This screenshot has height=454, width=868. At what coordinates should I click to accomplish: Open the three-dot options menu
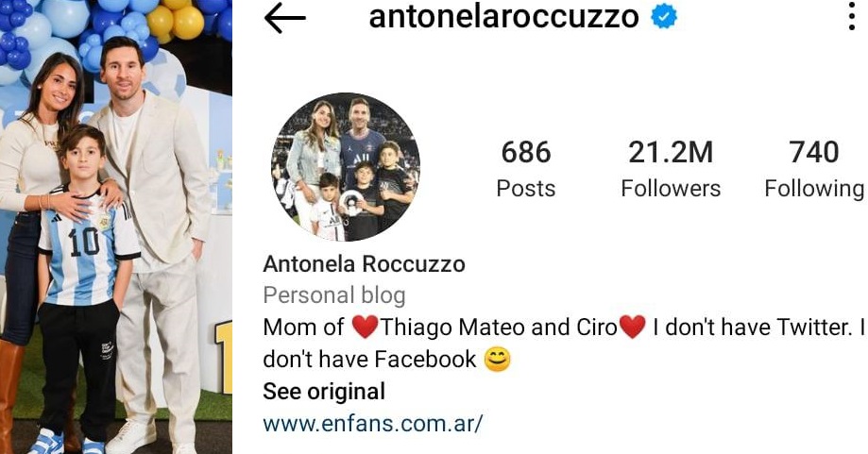click(x=852, y=17)
